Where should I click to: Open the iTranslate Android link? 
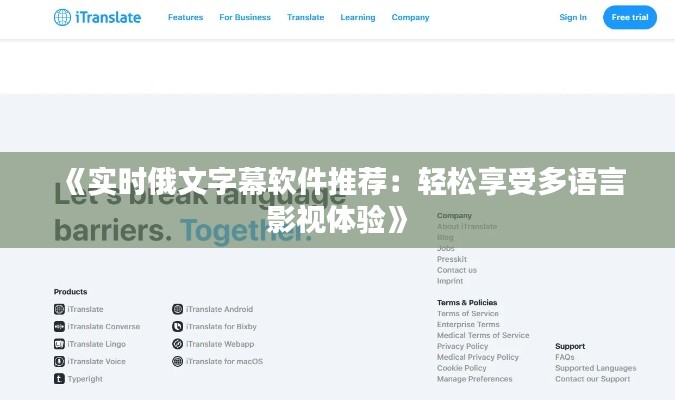pos(219,309)
